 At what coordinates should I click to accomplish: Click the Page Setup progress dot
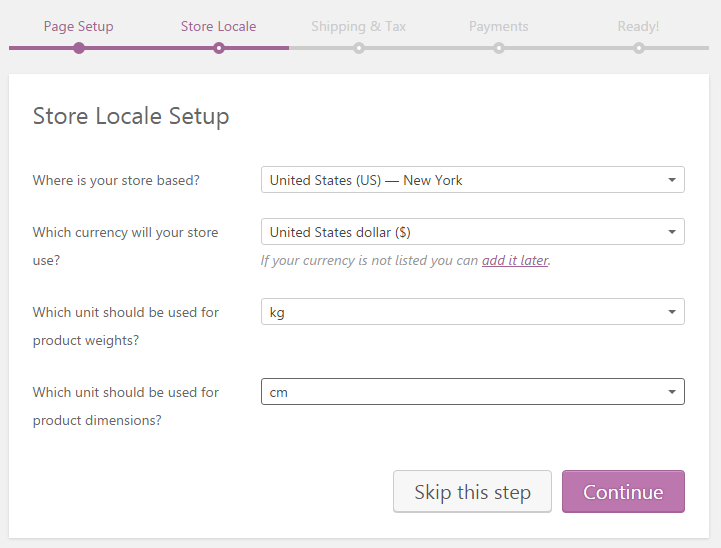tap(79, 48)
